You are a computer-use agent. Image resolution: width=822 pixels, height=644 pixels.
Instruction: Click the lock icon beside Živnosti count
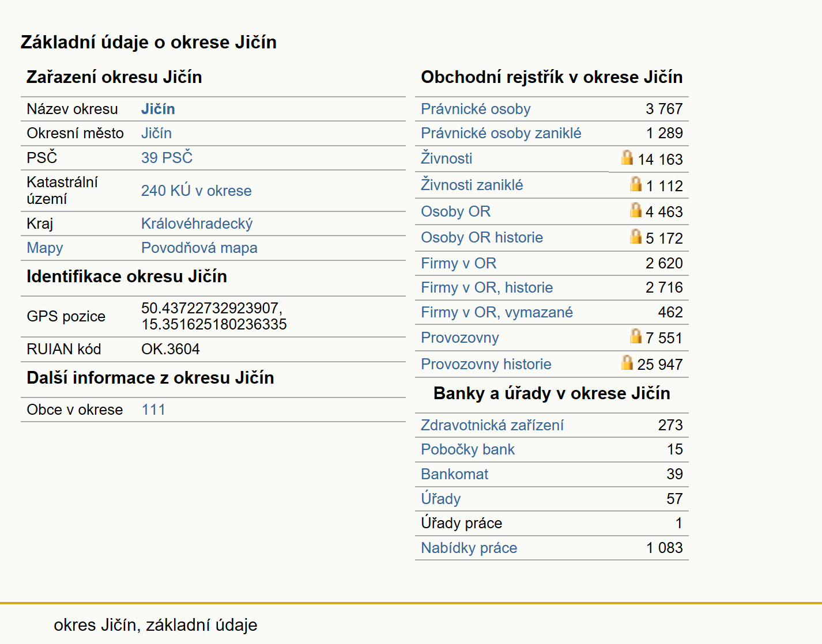point(627,157)
